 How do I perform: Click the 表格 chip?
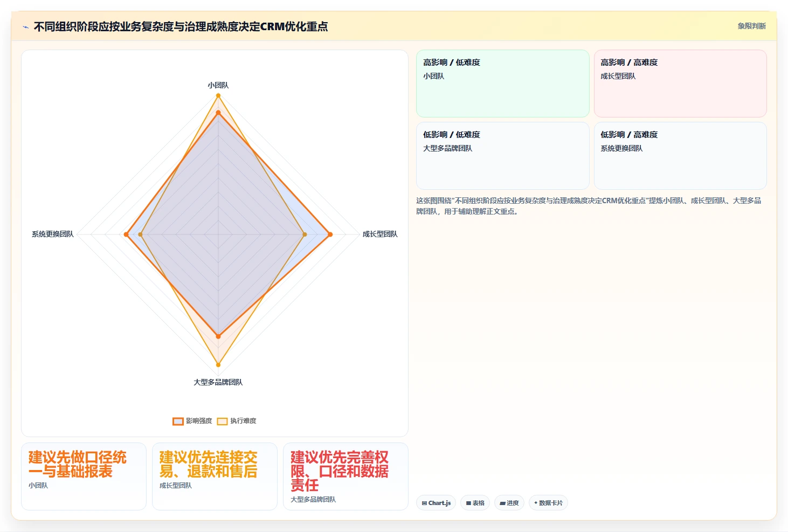(475, 503)
